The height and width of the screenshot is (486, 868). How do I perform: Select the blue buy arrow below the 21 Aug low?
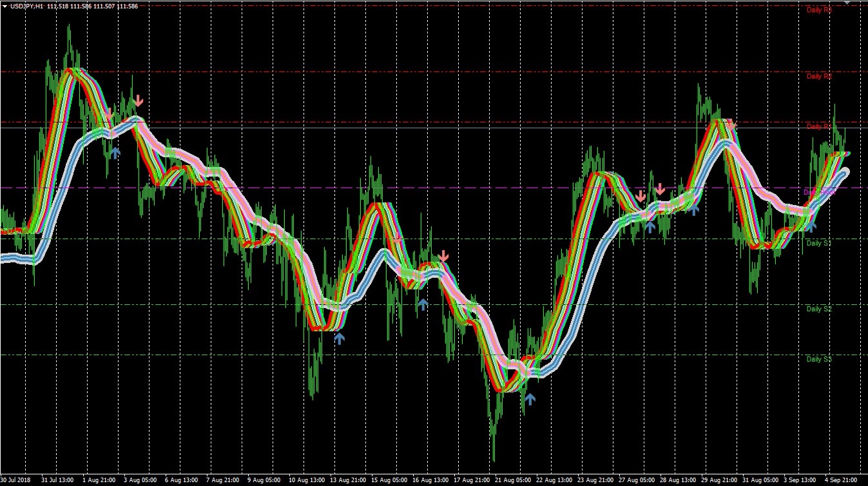pyautogui.click(x=530, y=399)
